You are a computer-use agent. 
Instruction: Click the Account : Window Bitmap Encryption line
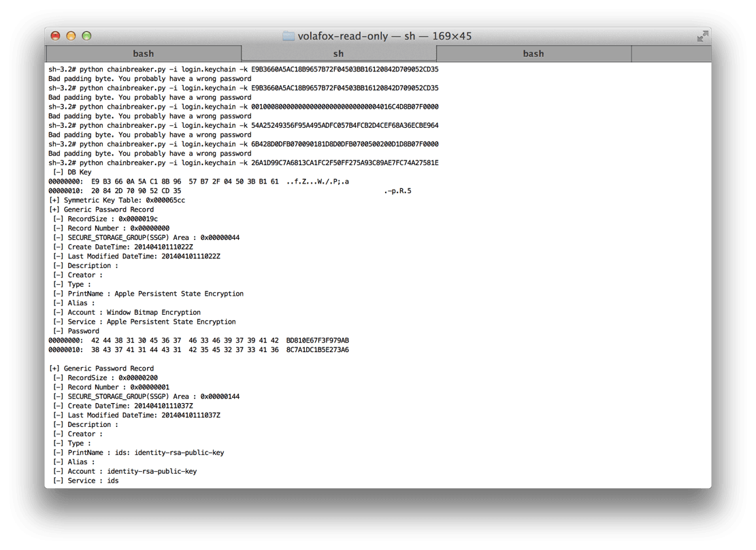pos(127,313)
